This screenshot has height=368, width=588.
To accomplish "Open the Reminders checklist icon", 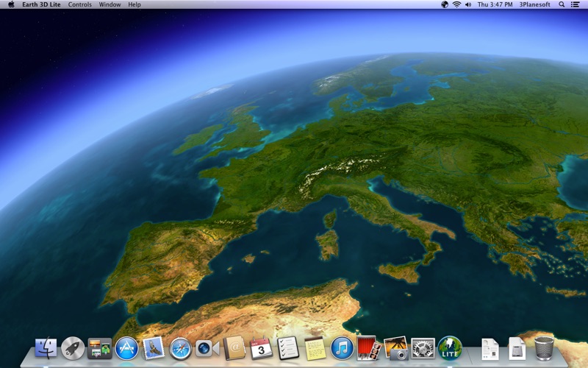I will tap(288, 348).
